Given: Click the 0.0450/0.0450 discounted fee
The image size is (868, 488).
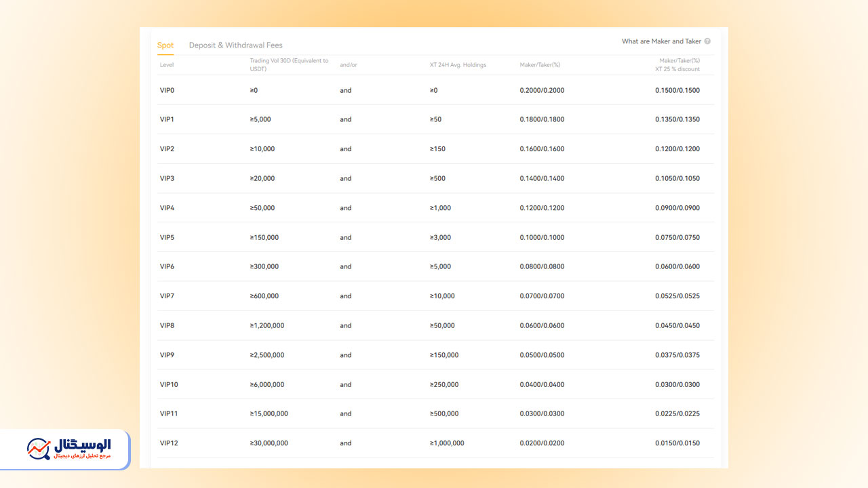Looking at the screenshot, I should click(677, 325).
